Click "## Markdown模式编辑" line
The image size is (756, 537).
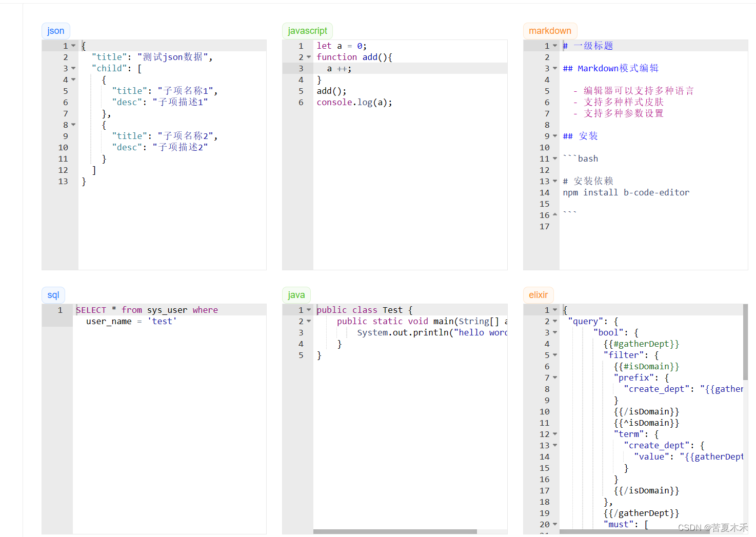[610, 68]
